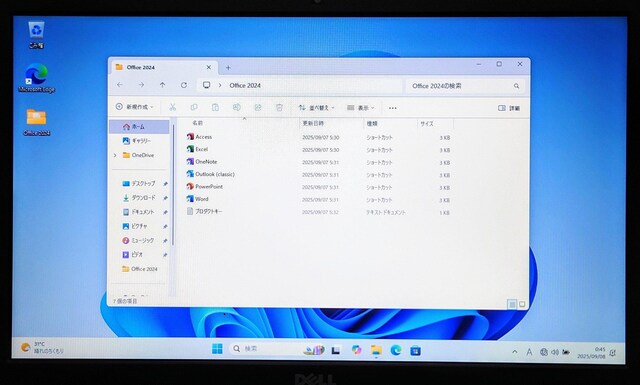Open ミュージック in the sidebar
Screen dimensions: 640x385
139,240
